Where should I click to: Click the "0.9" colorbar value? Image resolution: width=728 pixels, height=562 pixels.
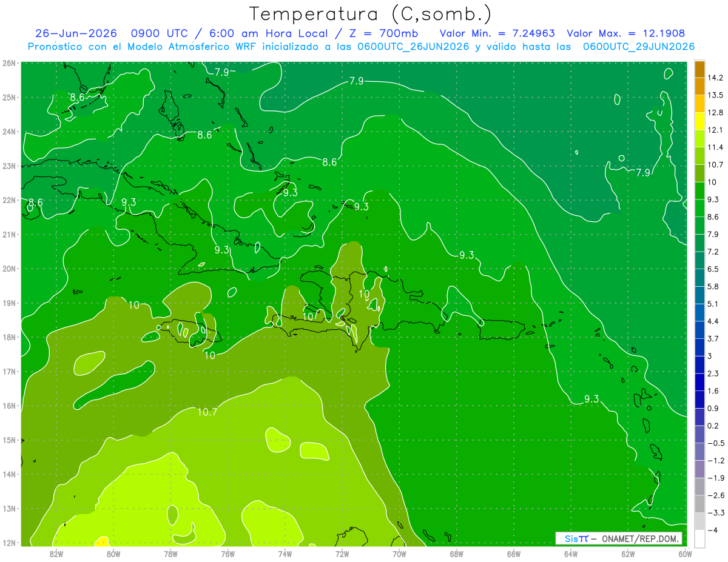(712, 408)
